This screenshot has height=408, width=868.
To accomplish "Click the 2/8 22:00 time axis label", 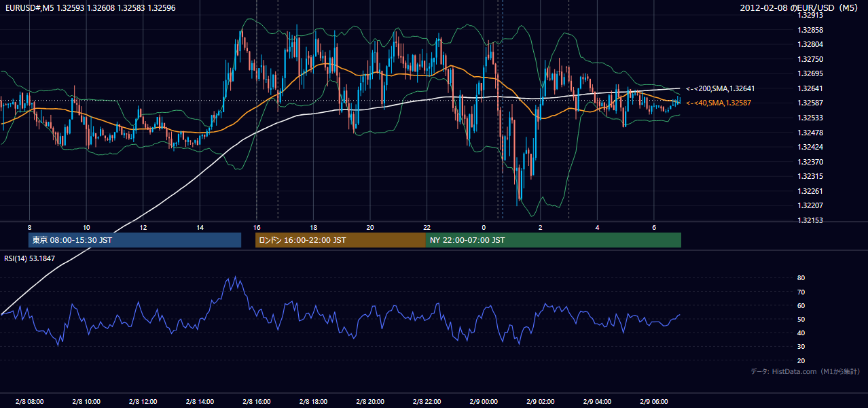I will tap(427, 401).
